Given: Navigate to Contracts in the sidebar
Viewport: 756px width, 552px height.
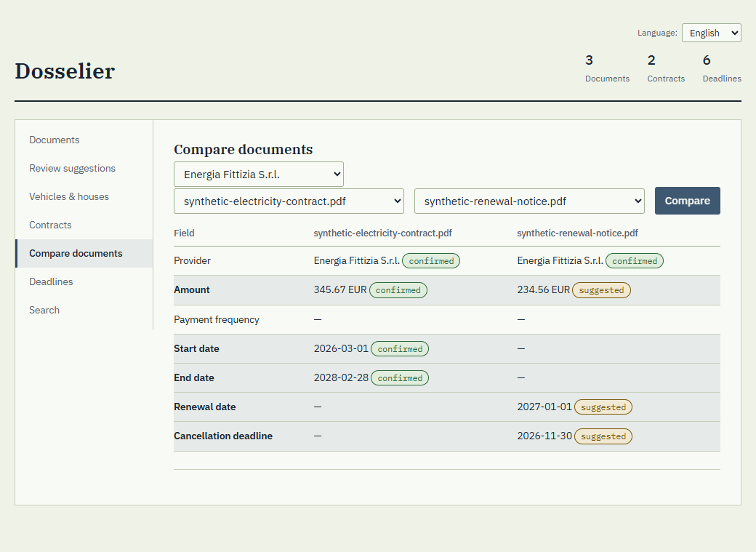Looking at the screenshot, I should pyautogui.click(x=84, y=225).
